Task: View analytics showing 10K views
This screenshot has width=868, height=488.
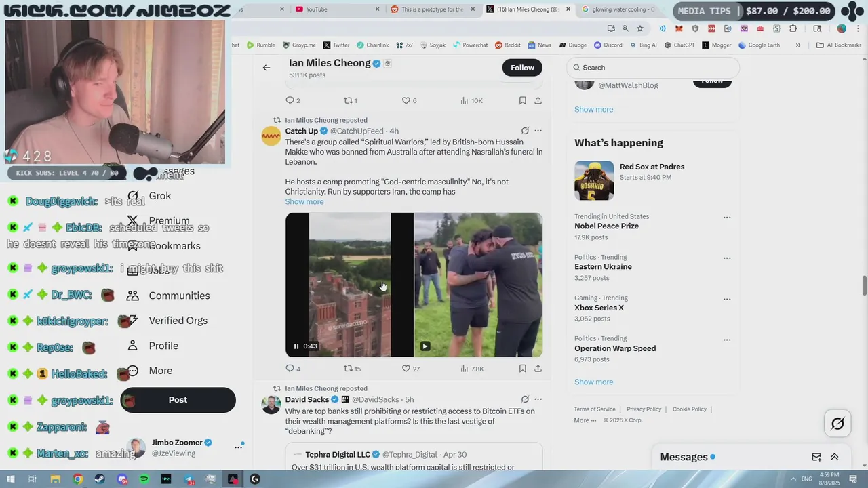Action: point(471,100)
